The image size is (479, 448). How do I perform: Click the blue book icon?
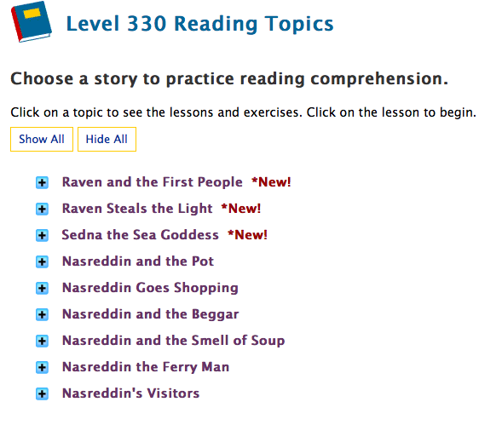tap(32, 22)
